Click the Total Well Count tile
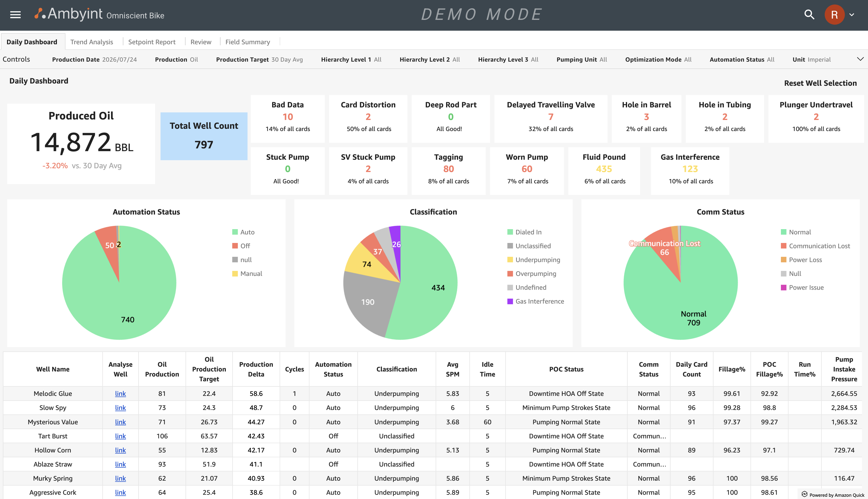 204,136
